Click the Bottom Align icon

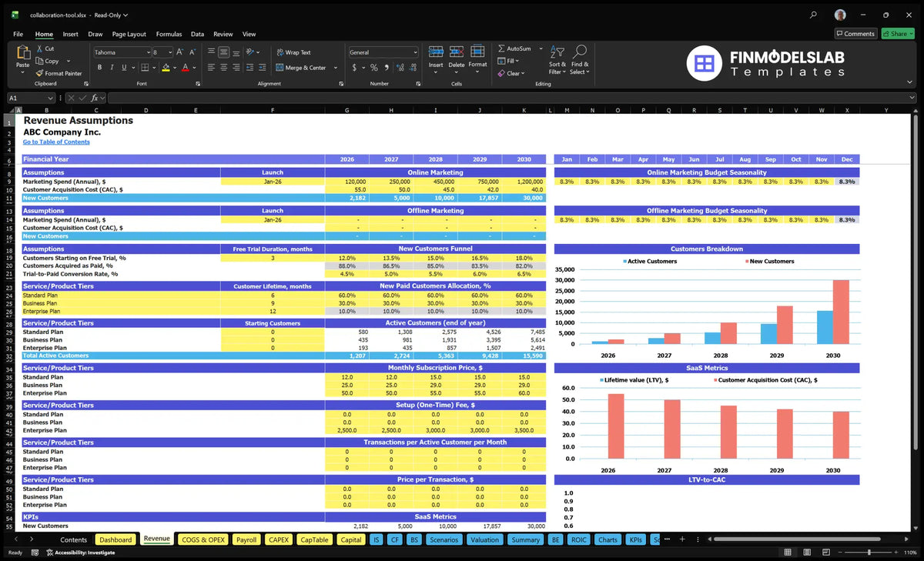pos(236,52)
